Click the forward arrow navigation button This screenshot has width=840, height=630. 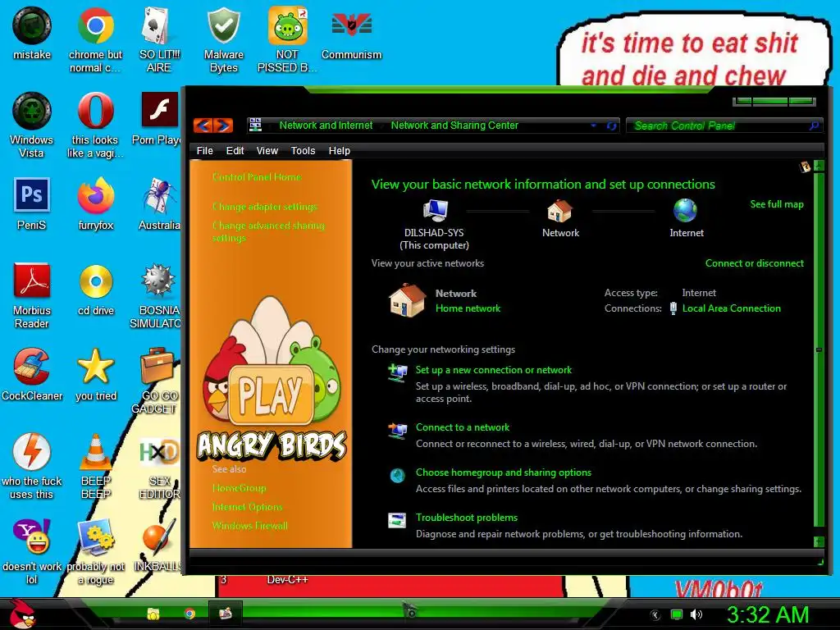click(224, 126)
